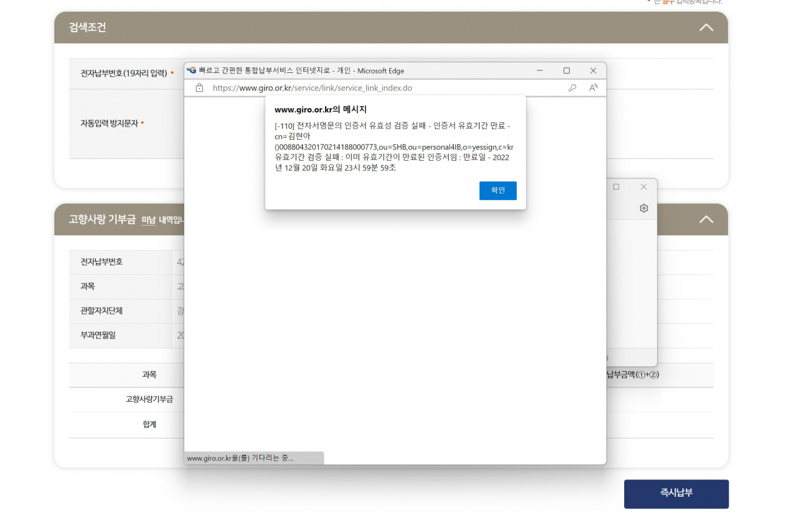Collapse the 고향사랑 기부금 panel chevron
Viewport: 791px width, 532px height.
(x=706, y=219)
